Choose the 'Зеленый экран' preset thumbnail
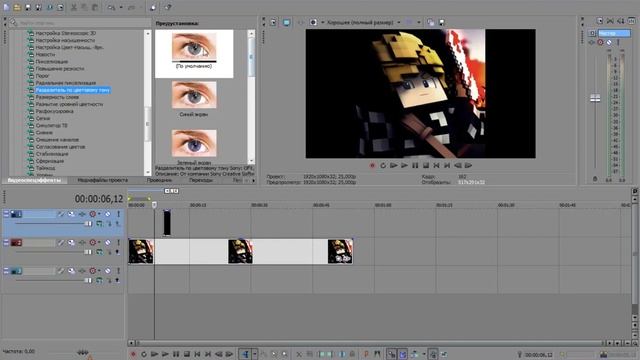 point(194,143)
